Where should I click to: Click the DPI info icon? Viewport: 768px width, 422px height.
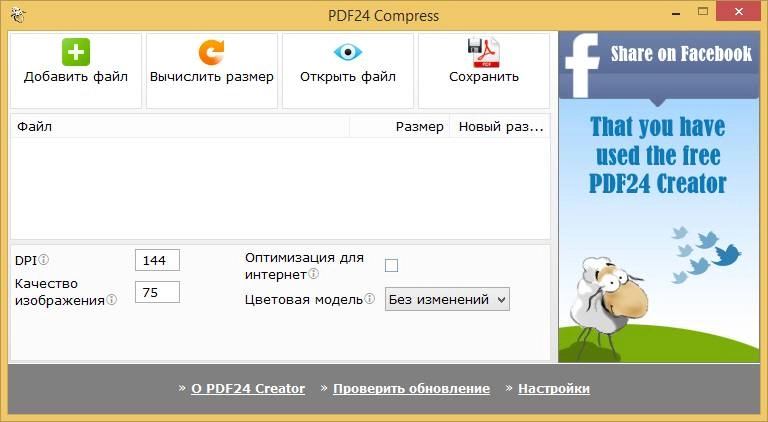[x=44, y=259]
